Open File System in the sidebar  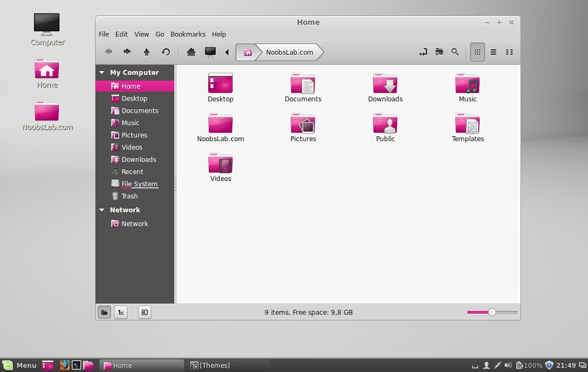[x=135, y=183]
